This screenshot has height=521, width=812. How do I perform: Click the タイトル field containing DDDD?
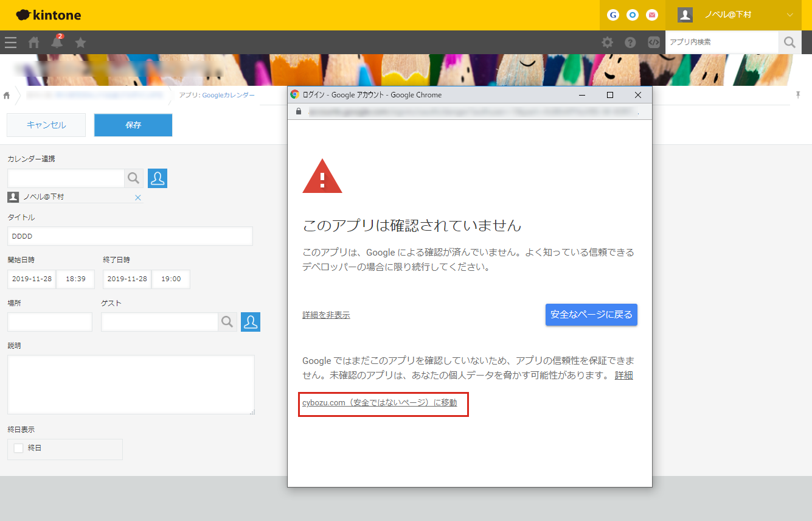pos(130,236)
